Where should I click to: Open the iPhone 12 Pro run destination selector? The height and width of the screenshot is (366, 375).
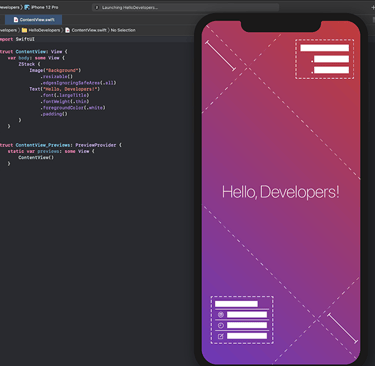[x=41, y=7]
